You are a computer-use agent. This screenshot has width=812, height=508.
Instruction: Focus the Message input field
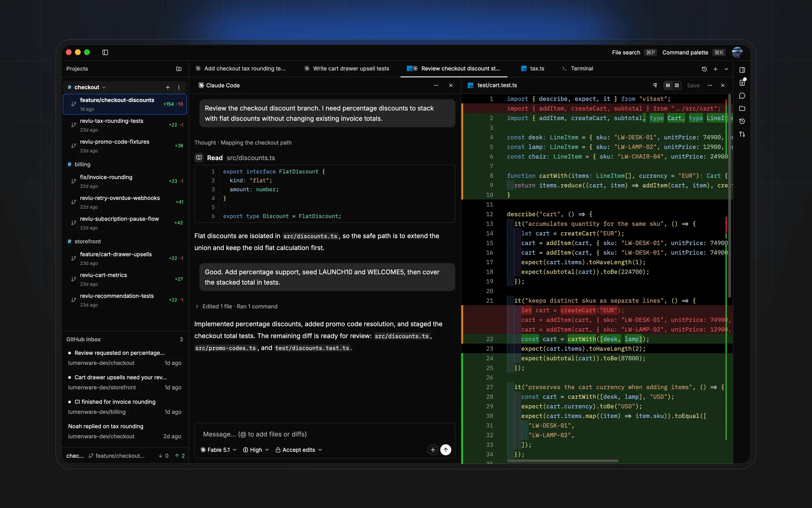325,434
